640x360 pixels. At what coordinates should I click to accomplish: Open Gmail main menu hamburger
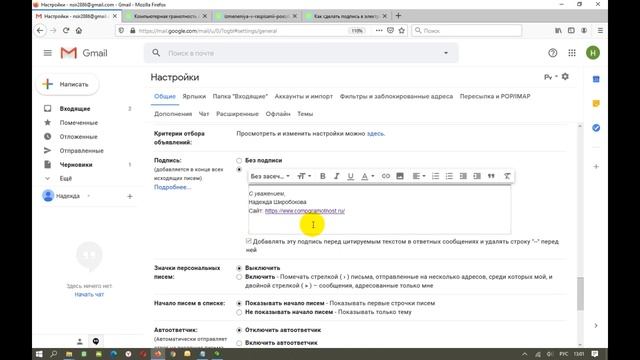(x=48, y=53)
